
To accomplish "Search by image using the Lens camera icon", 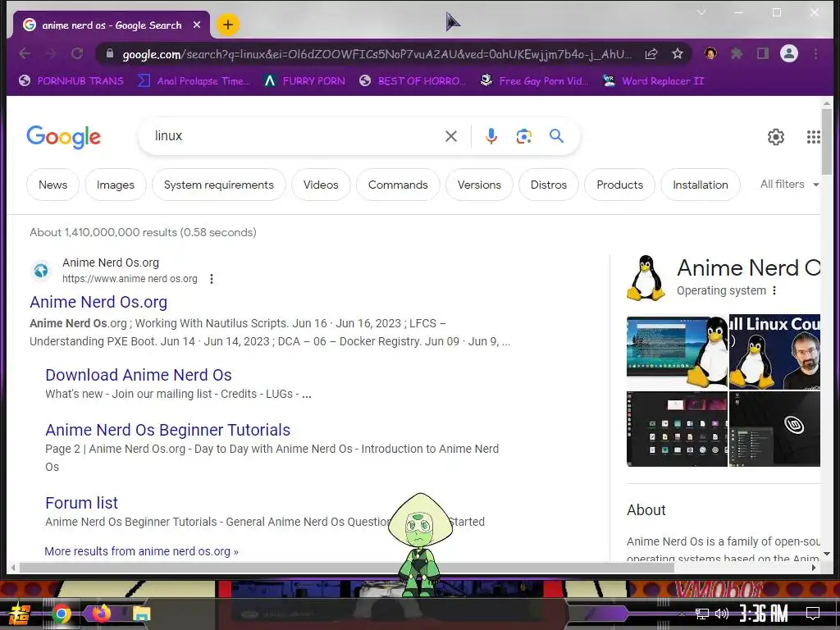I will tap(523, 136).
